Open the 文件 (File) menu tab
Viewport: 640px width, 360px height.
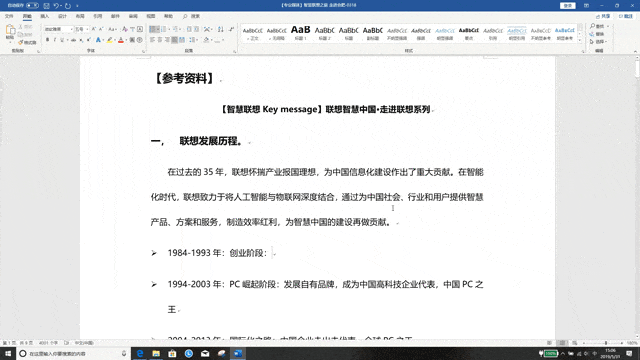click(9, 16)
